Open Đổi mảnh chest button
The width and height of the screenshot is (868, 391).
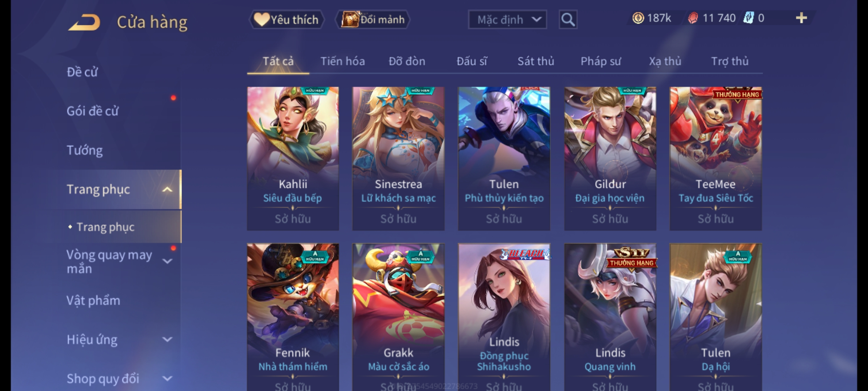tap(373, 20)
